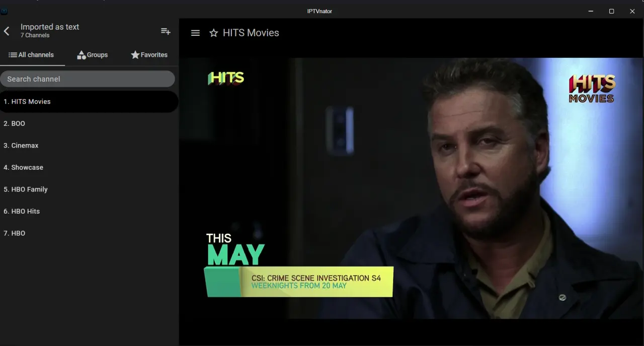This screenshot has width=644, height=346.
Task: Toggle the sidebar with hamburger menu icon
Action: tap(196, 33)
